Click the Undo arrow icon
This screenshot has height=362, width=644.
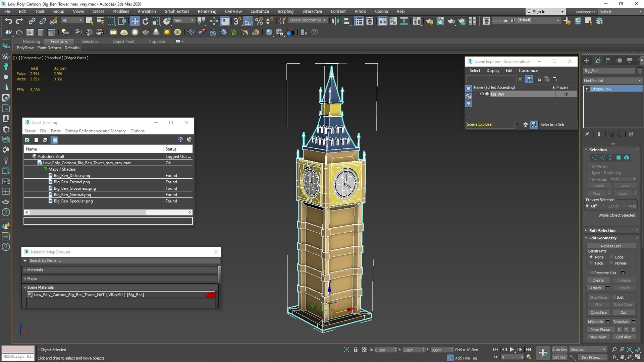pyautogui.click(x=8, y=21)
